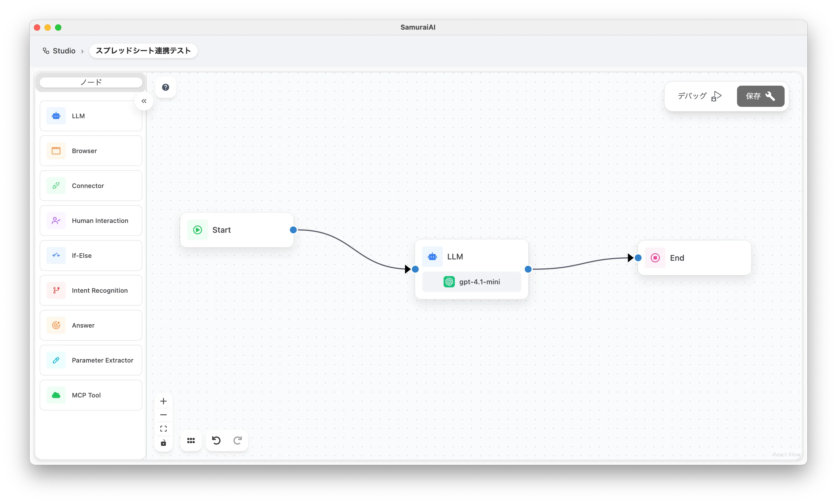Select the ノード tab
Screen dimensions: 837x504
91,82
